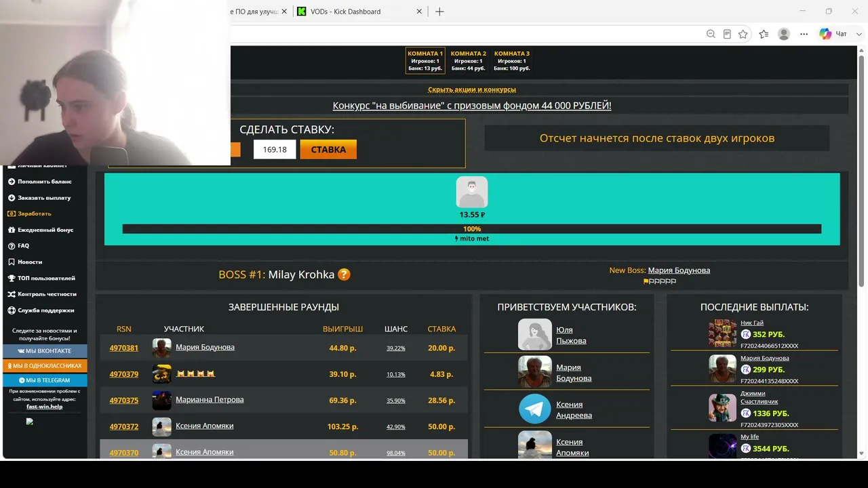Open the browser profile avatar icon
This screenshot has width=868, height=488.
click(784, 34)
